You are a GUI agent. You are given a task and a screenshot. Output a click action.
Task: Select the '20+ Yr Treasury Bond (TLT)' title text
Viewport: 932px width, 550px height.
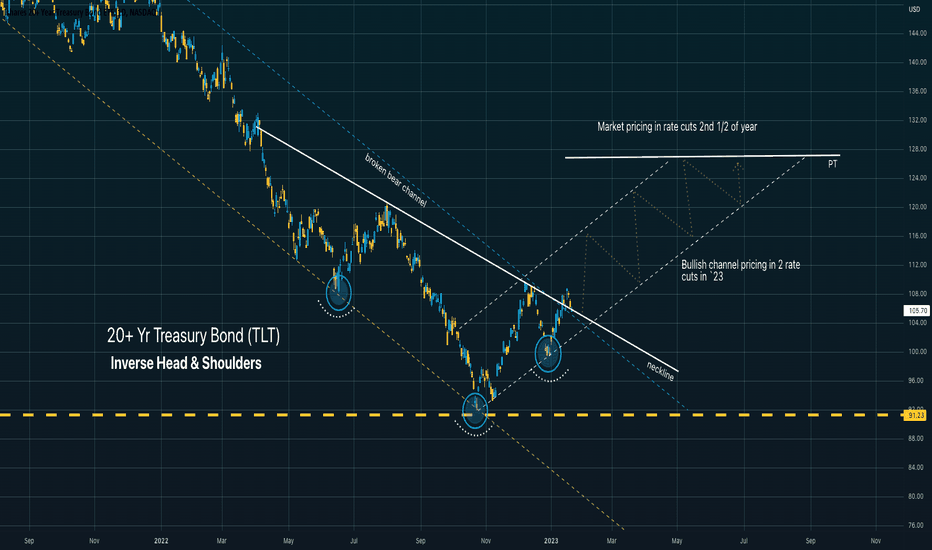(x=193, y=335)
